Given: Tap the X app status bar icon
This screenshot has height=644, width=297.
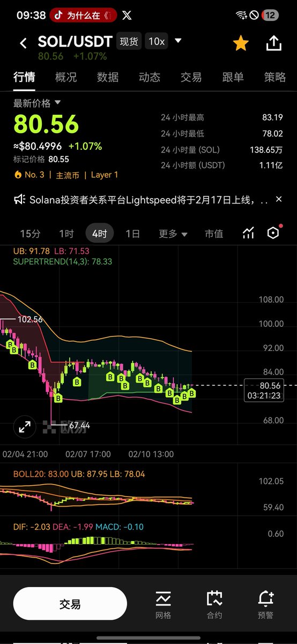Looking at the screenshot, I should [127, 15].
